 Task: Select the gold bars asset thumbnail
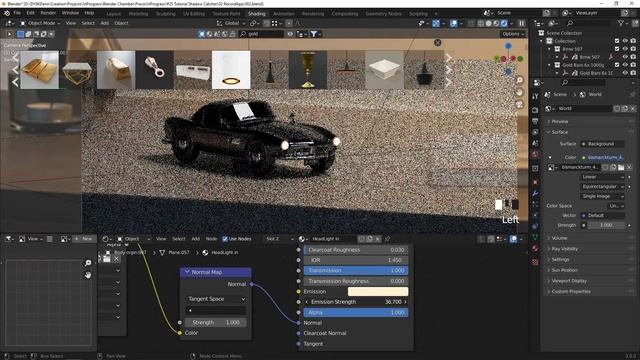point(39,70)
